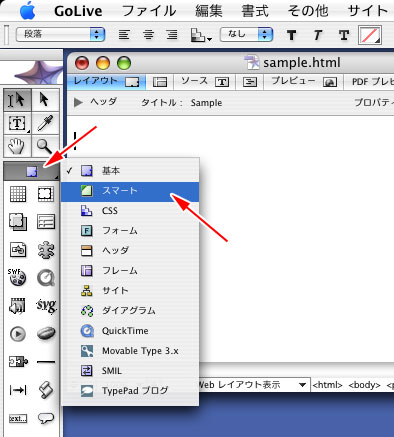The width and height of the screenshot is (394, 437).
Task: Click the comment speech bubble object icon
Action: click(x=46, y=418)
